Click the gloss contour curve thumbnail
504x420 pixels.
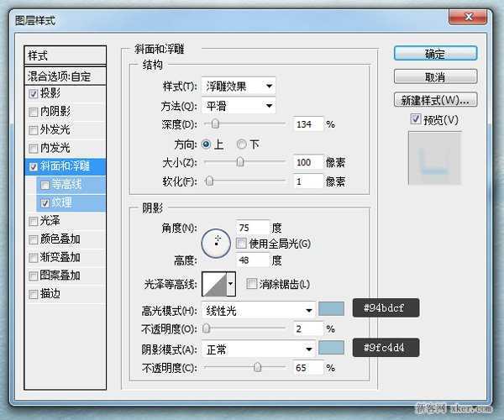point(214,284)
